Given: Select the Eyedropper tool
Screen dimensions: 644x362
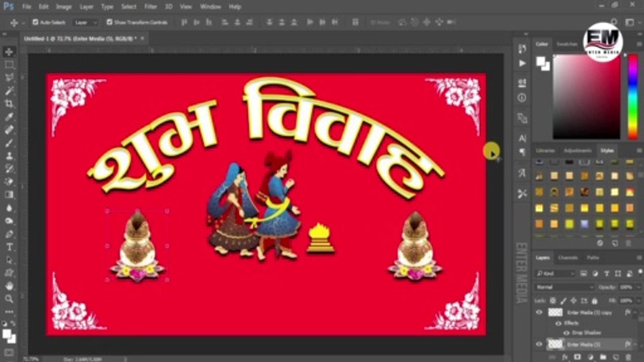Looking at the screenshot, I should (x=9, y=117).
